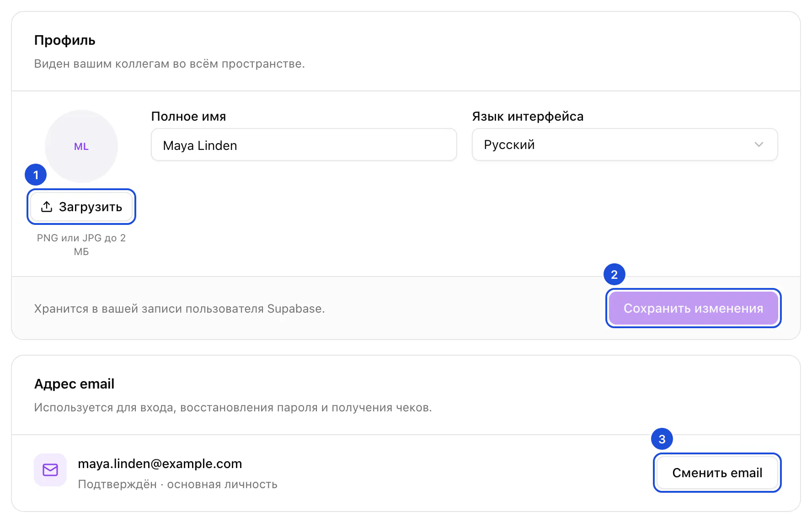Click the Адрес email section heading

pyautogui.click(x=74, y=384)
